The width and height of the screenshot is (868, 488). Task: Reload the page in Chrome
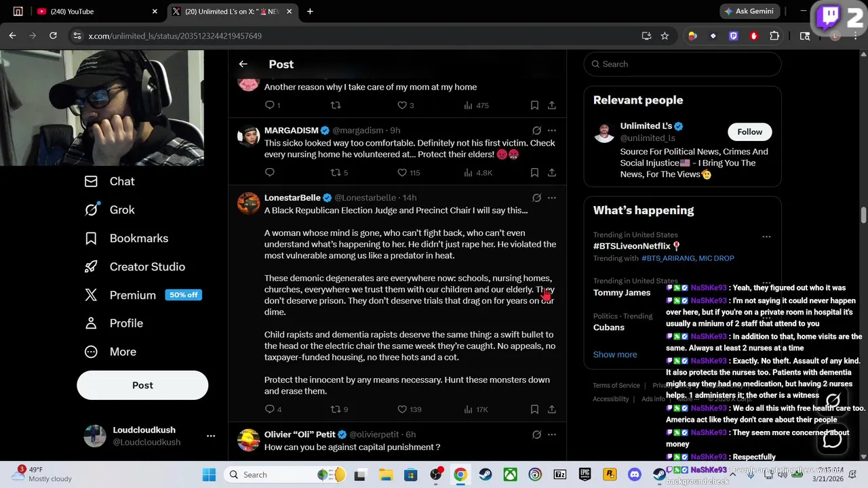53,35
